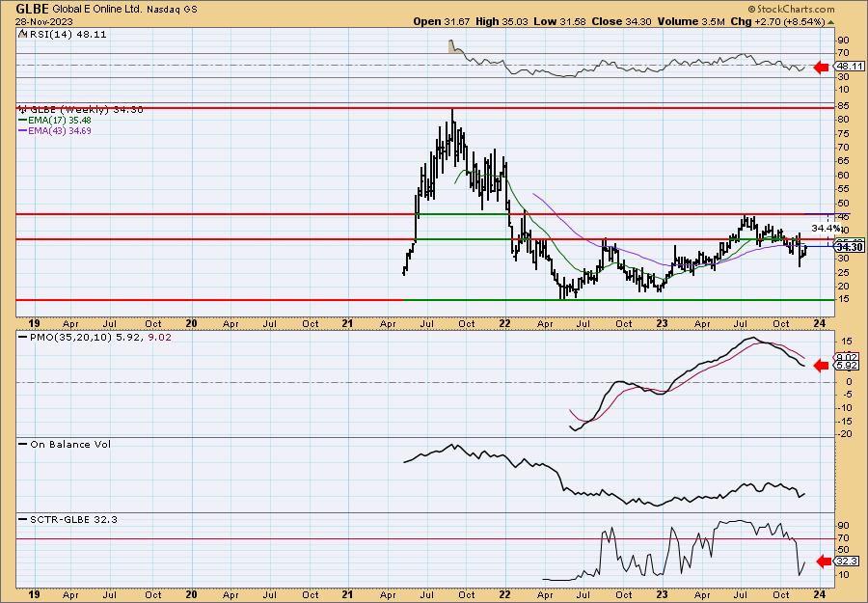
Task: Click the 75 level on price axis
Action: pos(843,133)
